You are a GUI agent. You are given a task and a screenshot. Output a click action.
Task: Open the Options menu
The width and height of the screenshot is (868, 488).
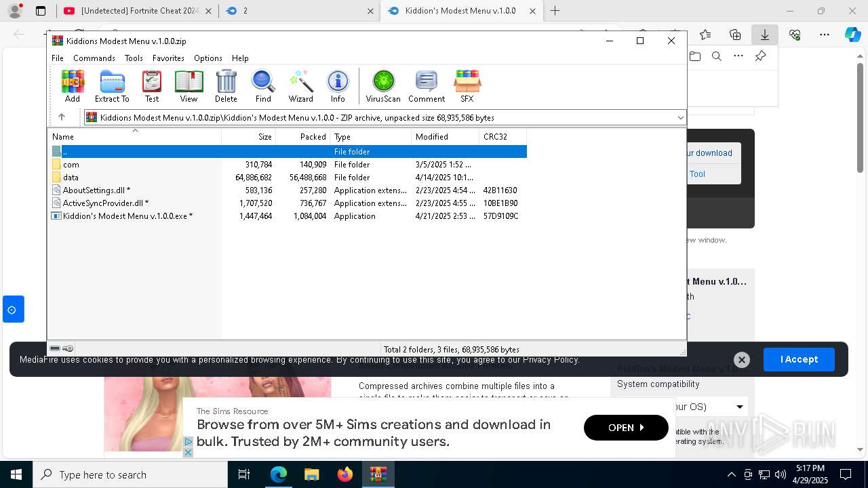point(208,58)
